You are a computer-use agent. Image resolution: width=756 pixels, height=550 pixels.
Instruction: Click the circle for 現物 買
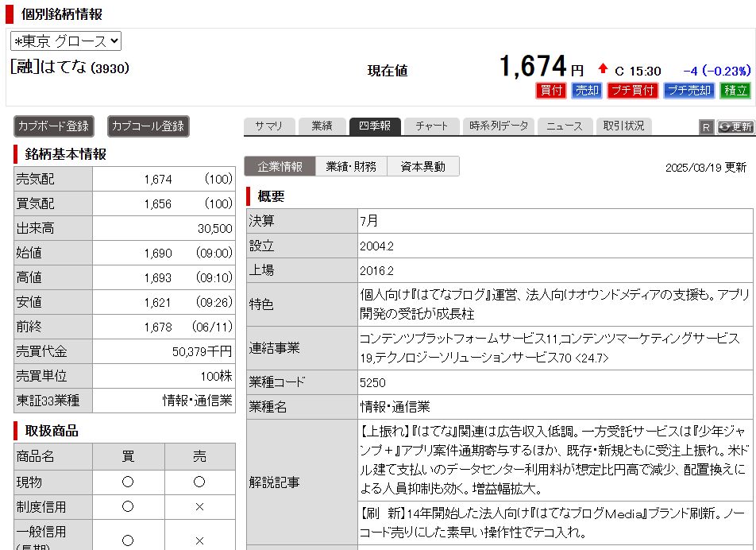coord(128,482)
